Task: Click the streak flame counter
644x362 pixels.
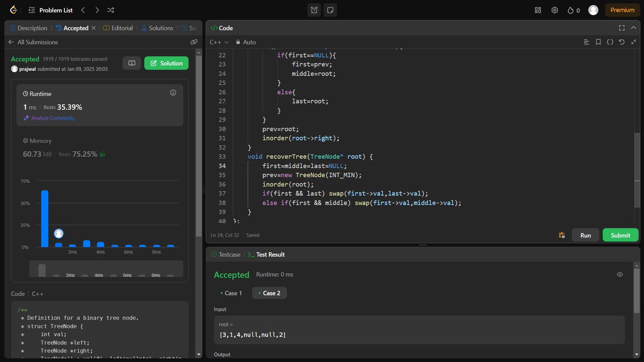Action: pyautogui.click(x=574, y=10)
